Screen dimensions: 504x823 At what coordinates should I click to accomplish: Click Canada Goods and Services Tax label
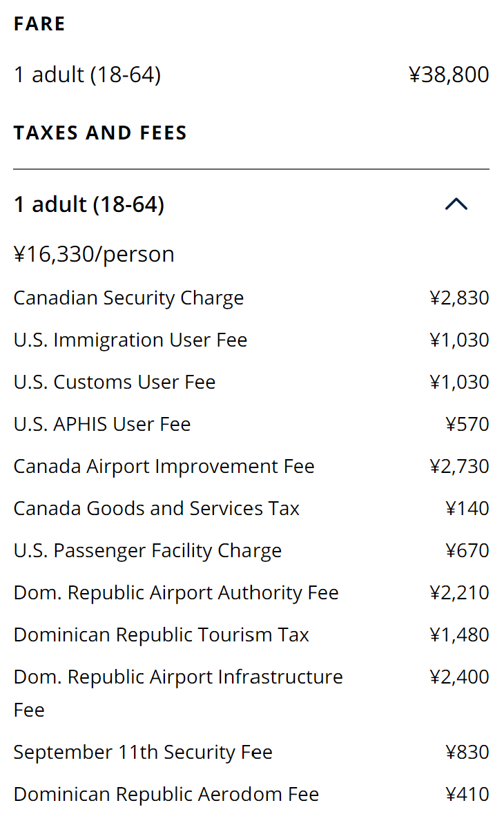pos(156,509)
